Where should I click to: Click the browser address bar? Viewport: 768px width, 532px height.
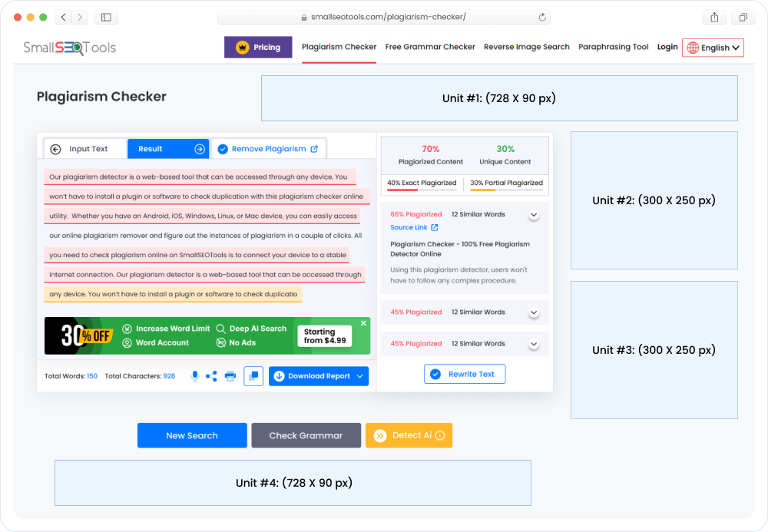click(x=383, y=17)
